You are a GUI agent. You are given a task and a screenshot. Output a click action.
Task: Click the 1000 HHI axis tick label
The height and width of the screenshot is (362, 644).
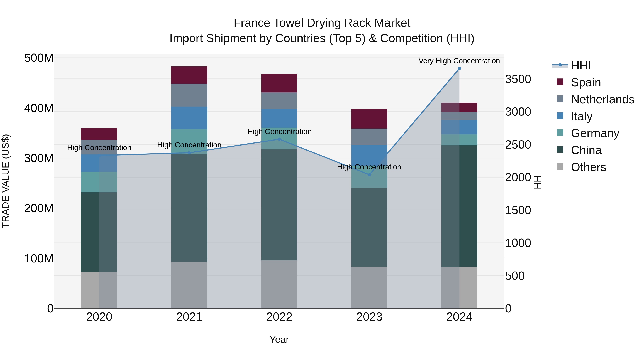(518, 243)
